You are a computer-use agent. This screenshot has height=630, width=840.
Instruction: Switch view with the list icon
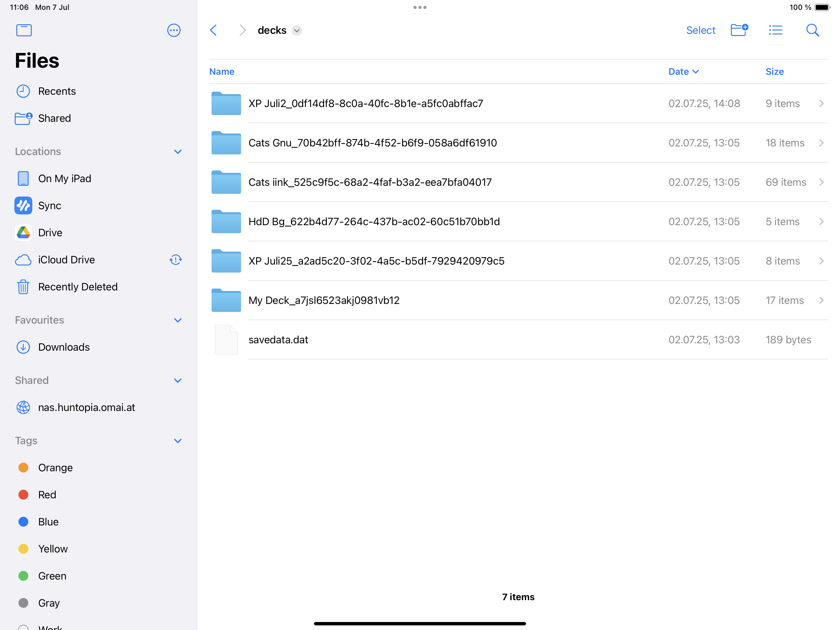[x=775, y=30]
